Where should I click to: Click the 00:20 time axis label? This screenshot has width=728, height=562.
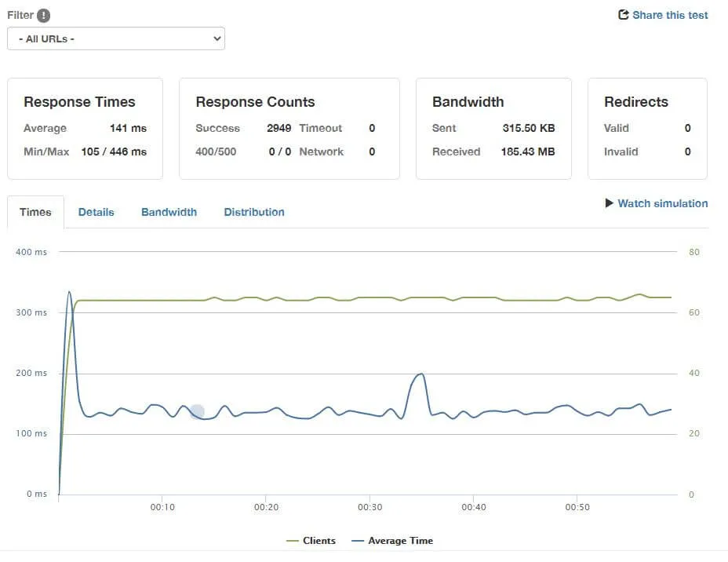pyautogui.click(x=267, y=507)
